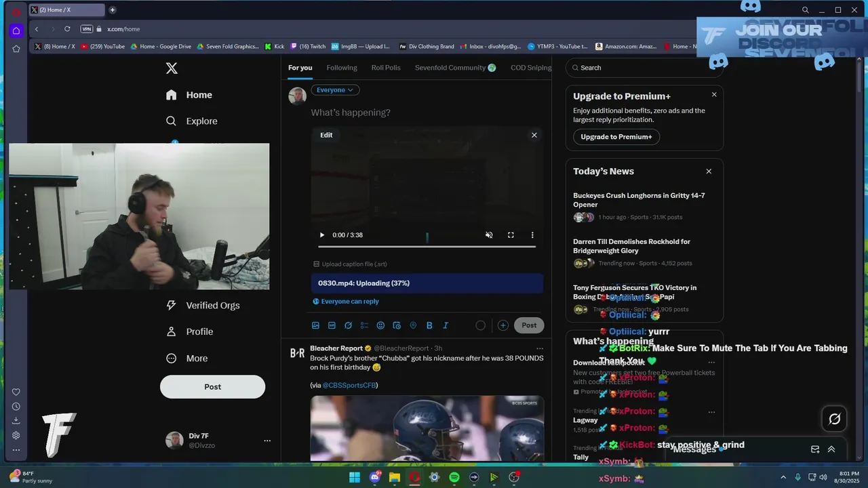Click the Upgrade to Premium+ button
The width and height of the screenshot is (868, 488).
point(616,137)
